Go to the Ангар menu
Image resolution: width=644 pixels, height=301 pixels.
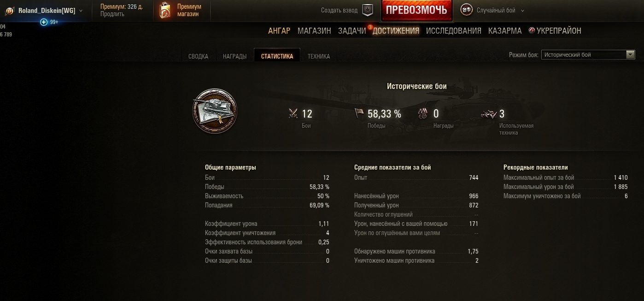coord(279,31)
